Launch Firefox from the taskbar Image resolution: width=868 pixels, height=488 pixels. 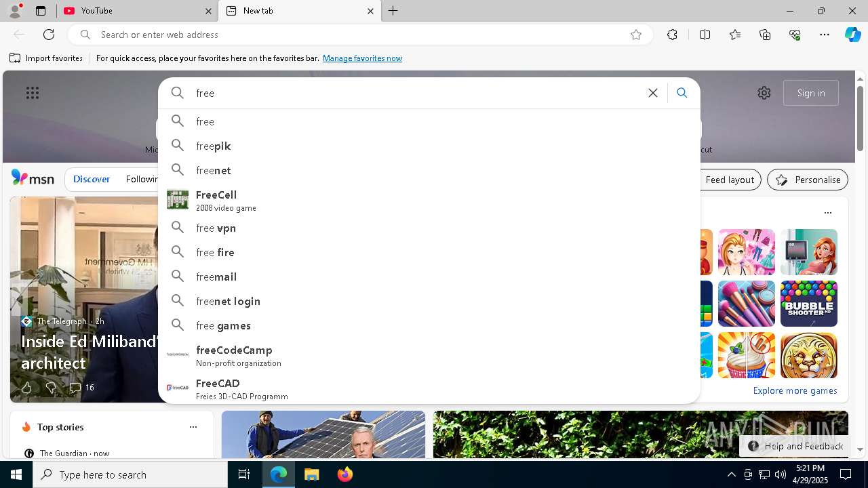(345, 474)
